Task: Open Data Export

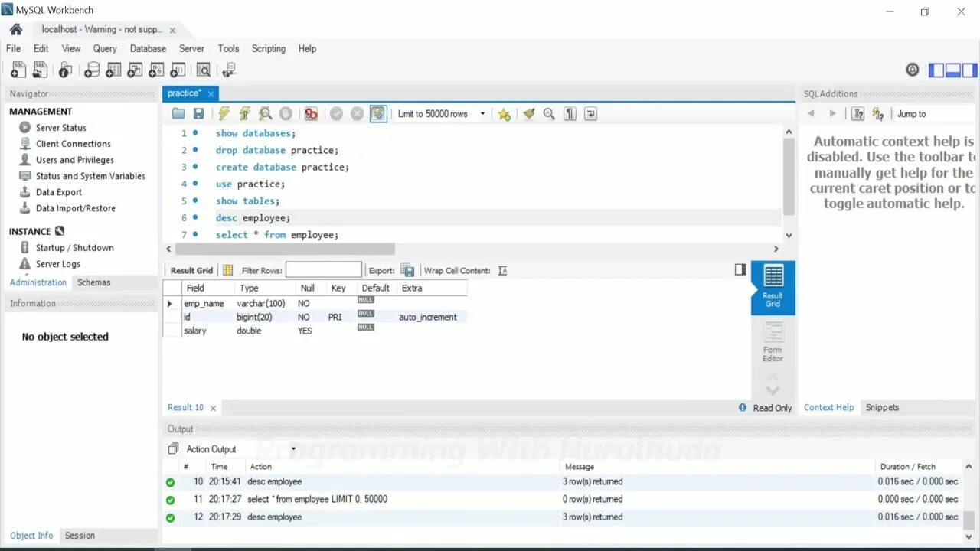Action: pos(59,192)
